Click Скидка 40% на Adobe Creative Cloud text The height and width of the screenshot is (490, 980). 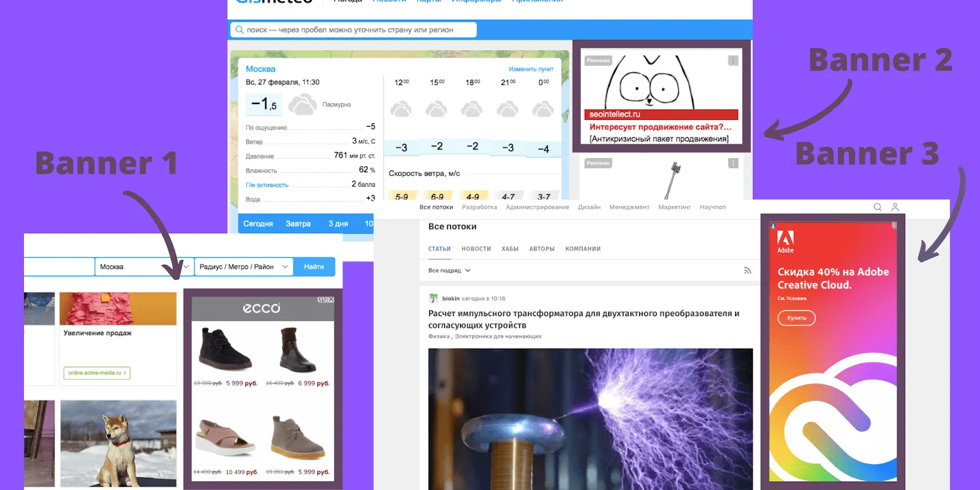[833, 278]
